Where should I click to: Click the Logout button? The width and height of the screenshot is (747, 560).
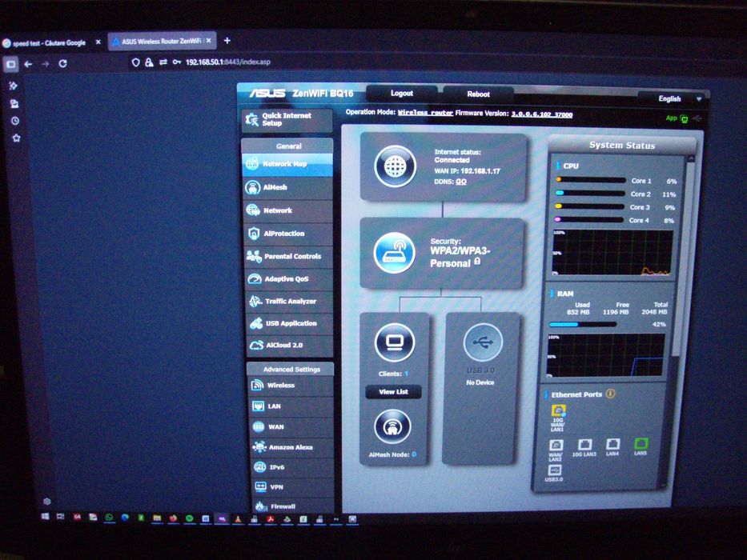[402, 94]
